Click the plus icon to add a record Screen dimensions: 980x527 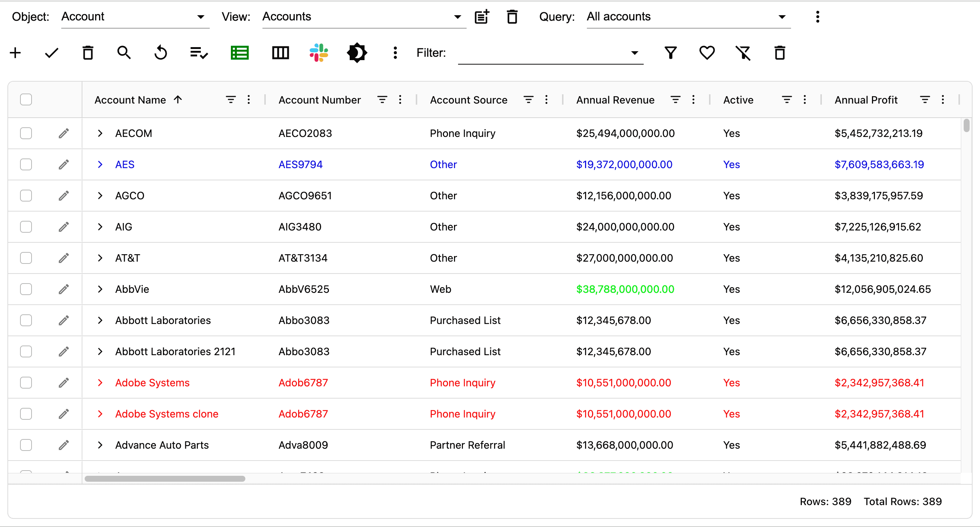click(15, 53)
